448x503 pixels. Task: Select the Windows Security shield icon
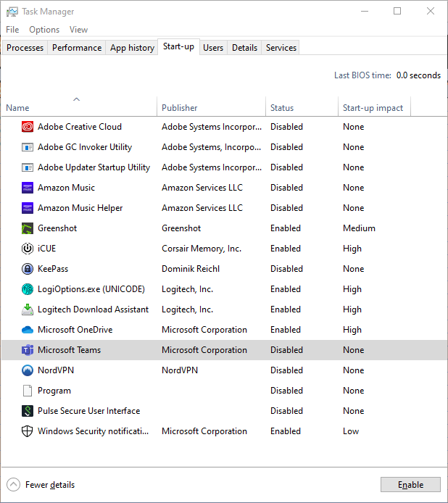click(28, 431)
